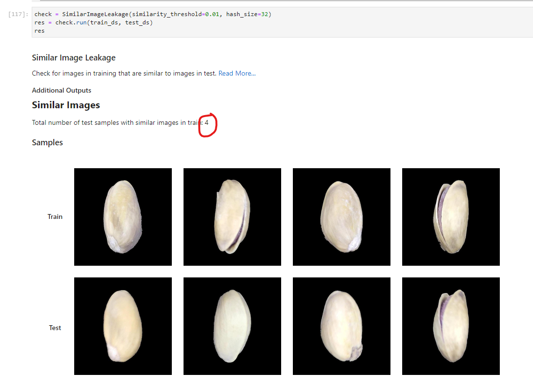This screenshot has height=392, width=533.
Task: Click the fourth Train sample thumbnail
Action: [x=451, y=216]
